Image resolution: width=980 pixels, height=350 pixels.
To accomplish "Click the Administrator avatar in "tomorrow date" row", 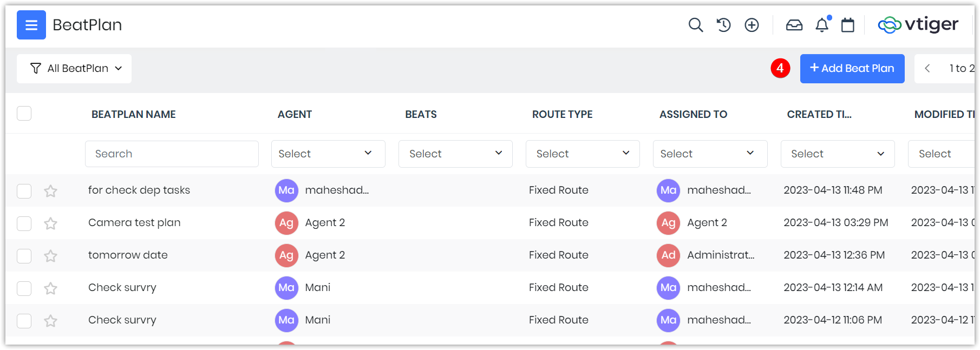I will 669,255.
